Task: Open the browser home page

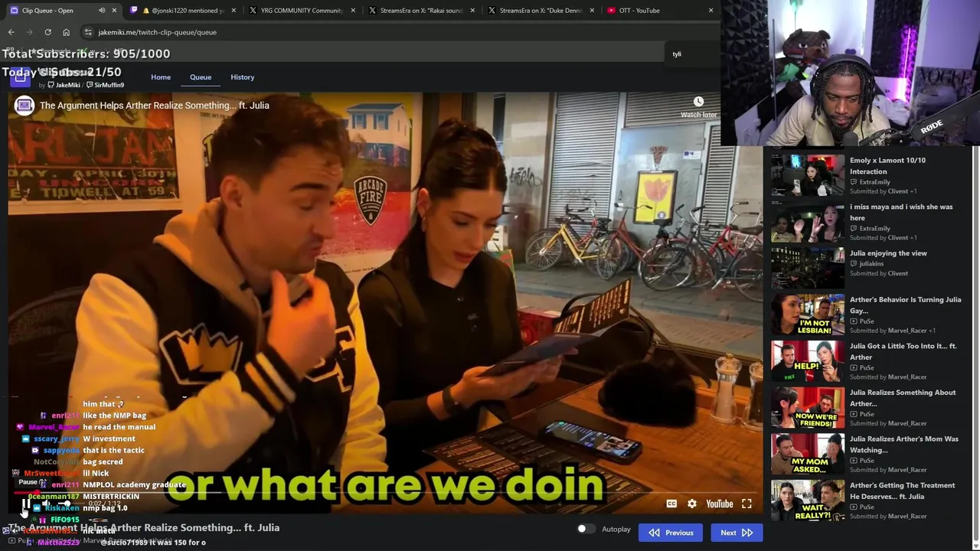Action: [x=66, y=32]
